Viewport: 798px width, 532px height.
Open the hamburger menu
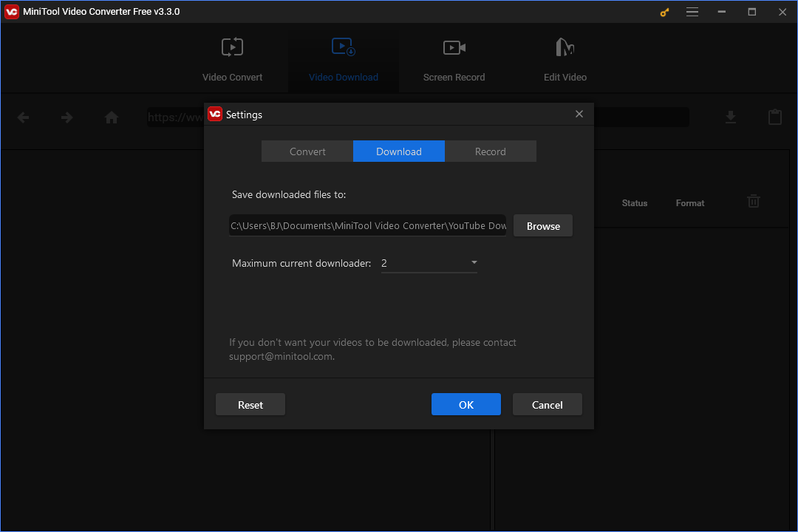692,12
